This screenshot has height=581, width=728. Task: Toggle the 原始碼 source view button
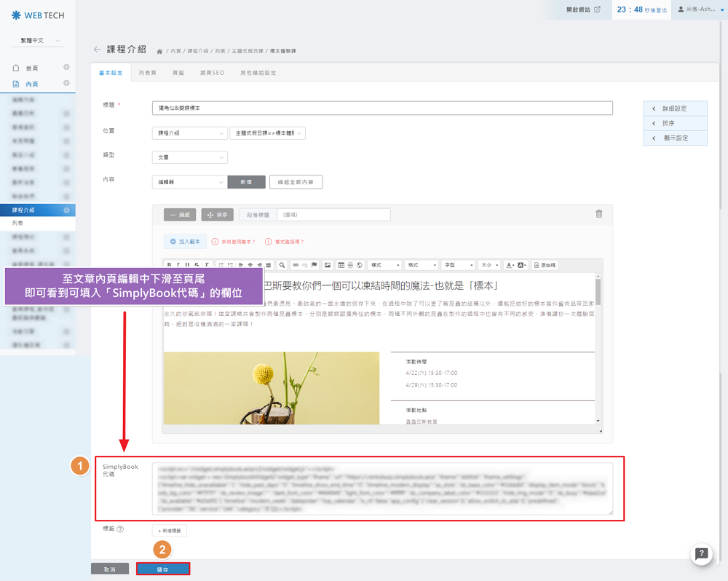pyautogui.click(x=545, y=265)
